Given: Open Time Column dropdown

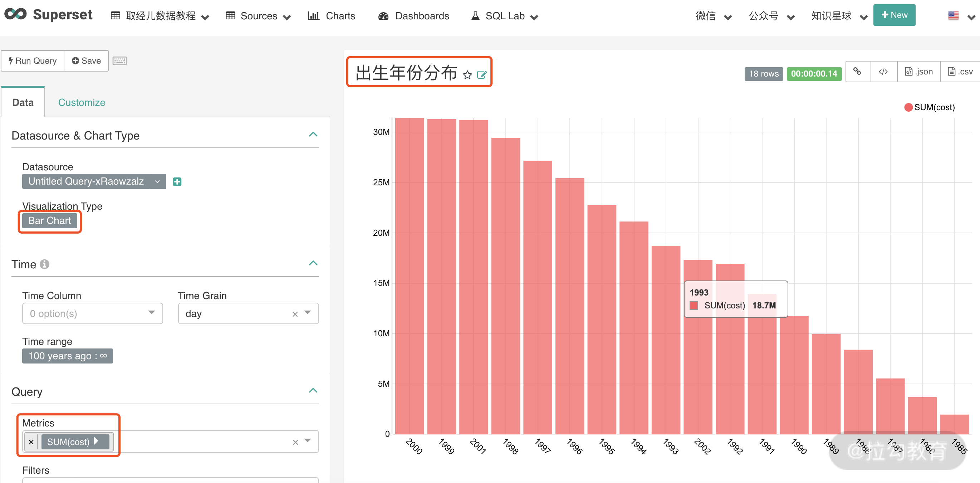Looking at the screenshot, I should (x=92, y=313).
